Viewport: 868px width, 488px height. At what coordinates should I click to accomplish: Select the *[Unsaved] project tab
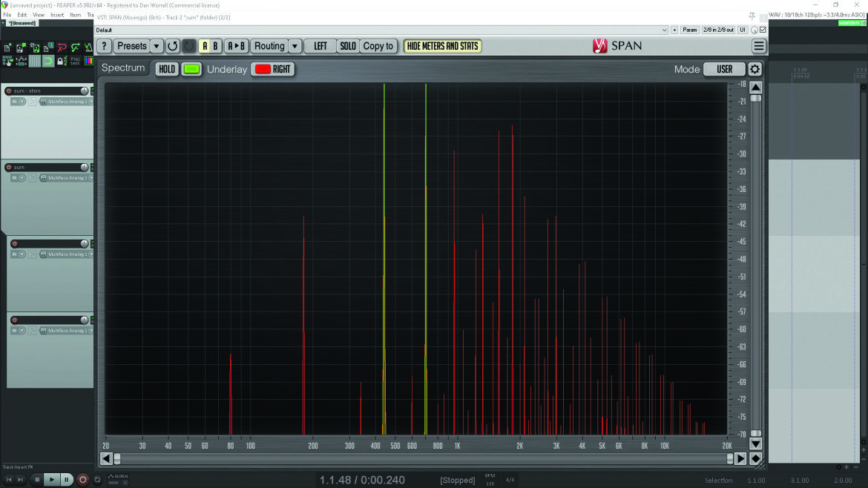(x=22, y=23)
